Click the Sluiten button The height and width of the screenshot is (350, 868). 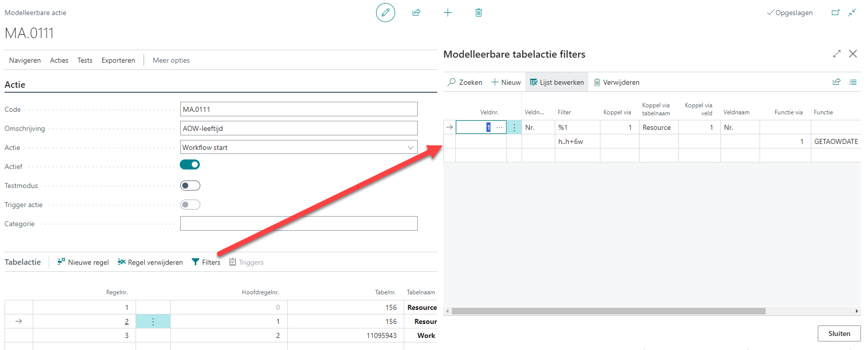click(x=839, y=333)
